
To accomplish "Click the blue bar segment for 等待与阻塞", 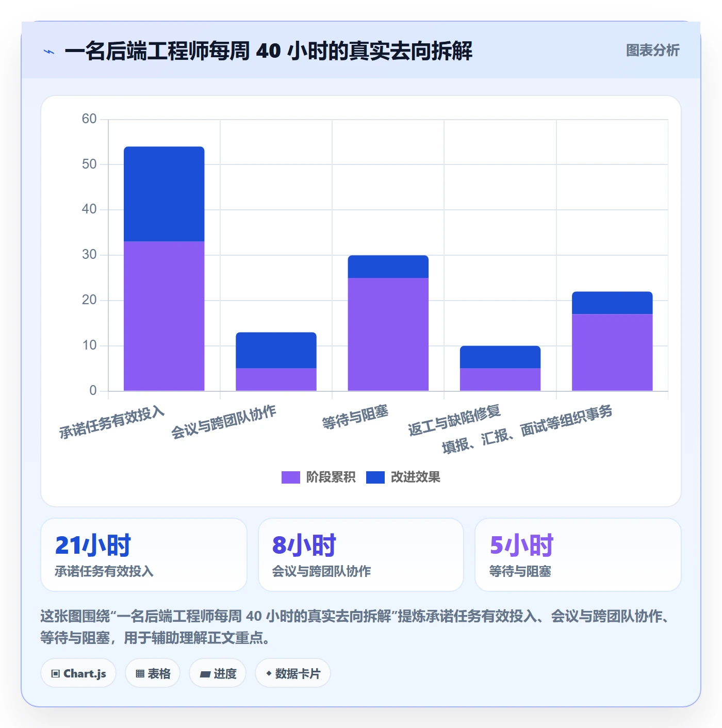I will (388, 267).
